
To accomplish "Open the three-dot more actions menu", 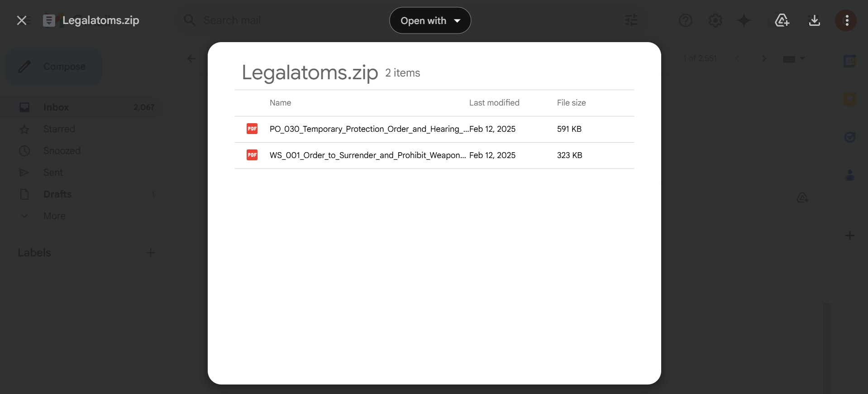I will pyautogui.click(x=847, y=20).
